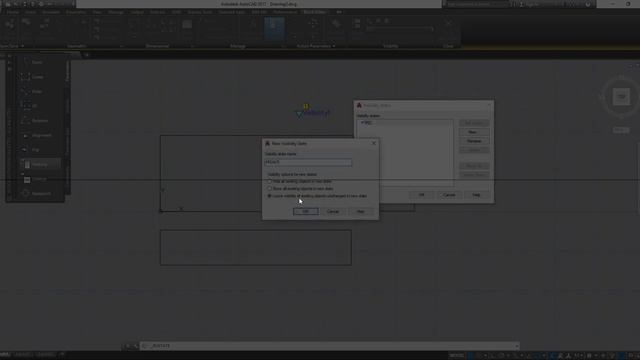Open the Block Editor ribbon tab
This screenshot has height=360, width=640.
point(315,12)
